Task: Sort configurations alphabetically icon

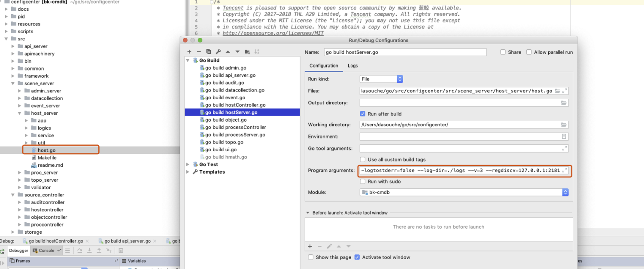Action: click(257, 52)
